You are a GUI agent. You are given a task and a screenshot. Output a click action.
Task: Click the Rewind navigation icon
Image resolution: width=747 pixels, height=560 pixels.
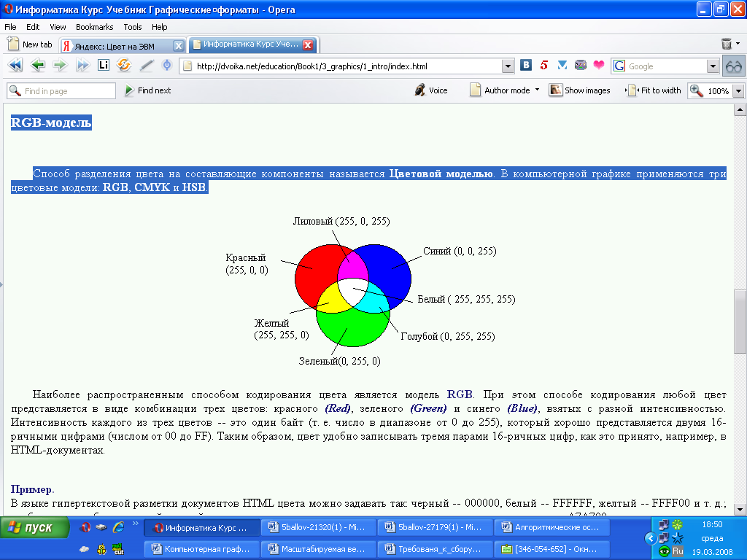tap(15, 65)
